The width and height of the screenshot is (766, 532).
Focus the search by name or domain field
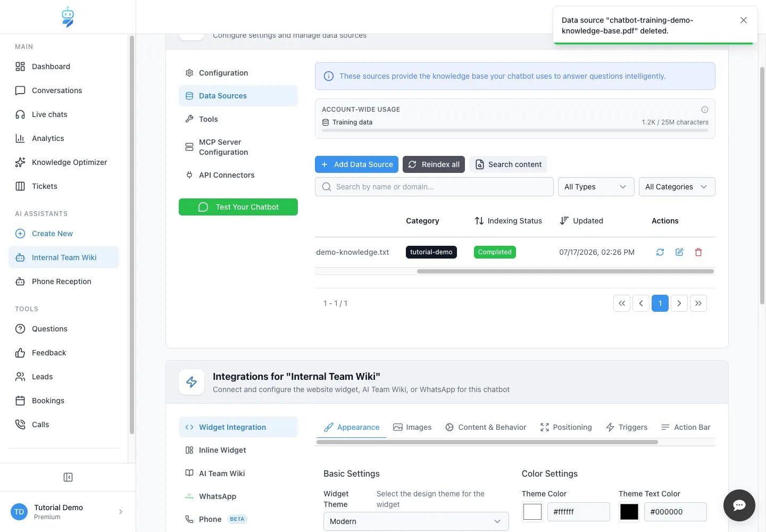click(434, 187)
